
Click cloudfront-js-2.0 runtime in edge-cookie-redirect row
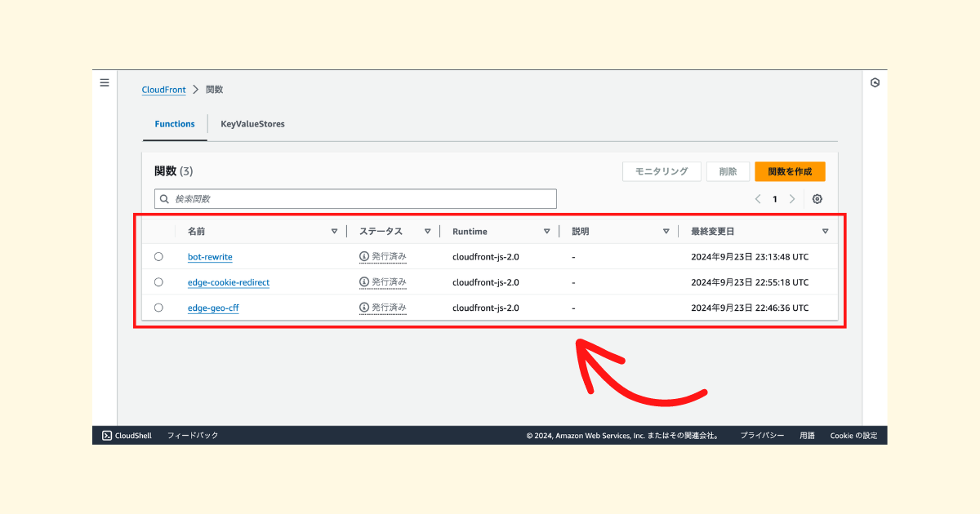click(486, 282)
